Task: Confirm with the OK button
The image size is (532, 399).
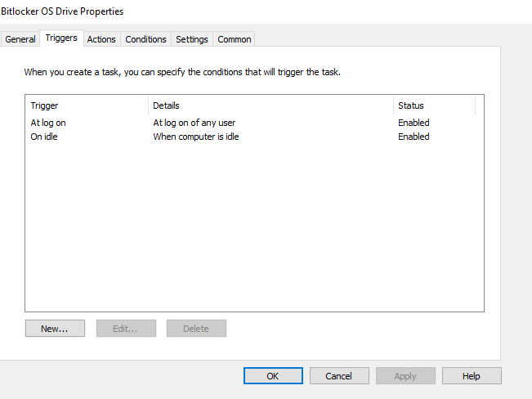Action: (x=273, y=376)
